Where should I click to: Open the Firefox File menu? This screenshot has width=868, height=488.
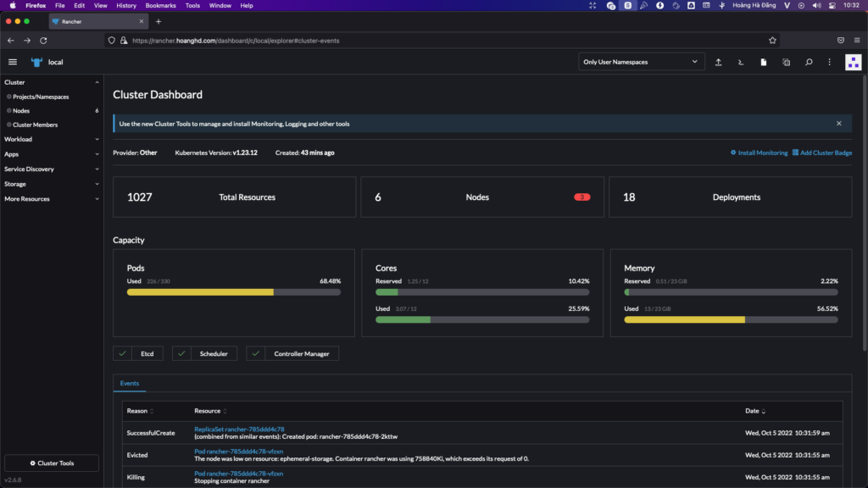(60, 6)
